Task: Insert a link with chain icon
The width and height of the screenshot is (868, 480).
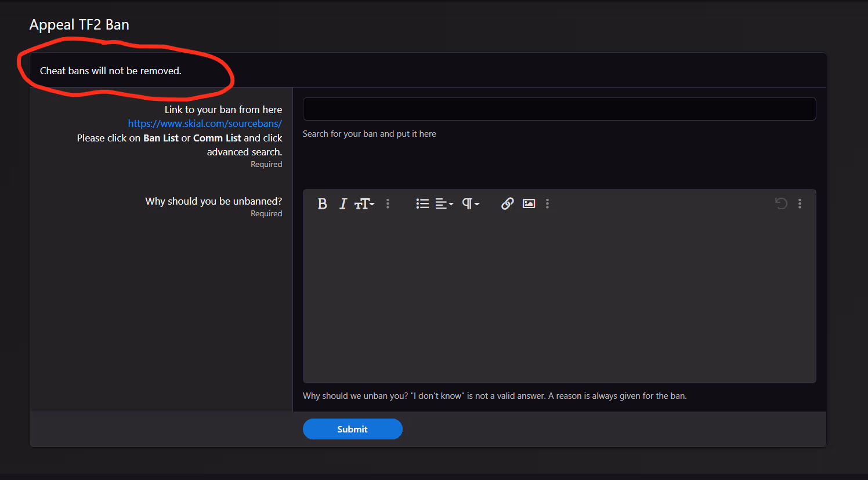Action: click(508, 203)
